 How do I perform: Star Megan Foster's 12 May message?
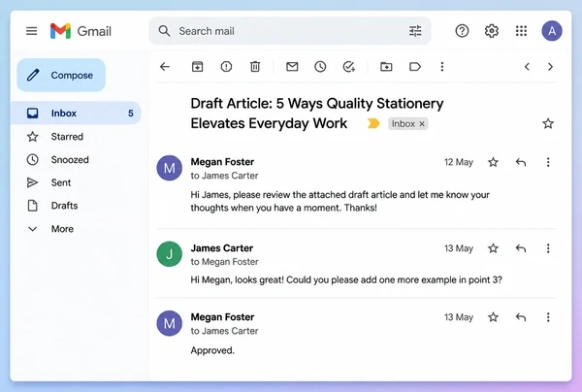coord(494,162)
